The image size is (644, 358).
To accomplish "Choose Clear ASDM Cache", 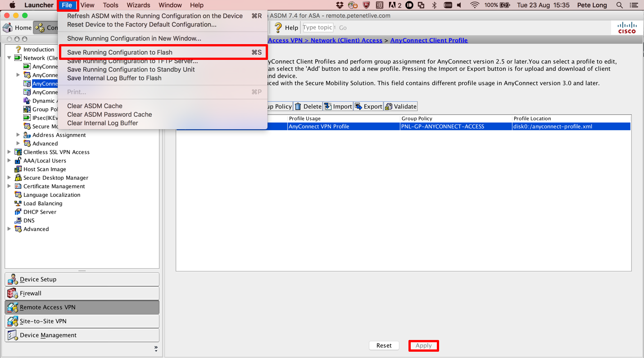I will tap(163, 106).
